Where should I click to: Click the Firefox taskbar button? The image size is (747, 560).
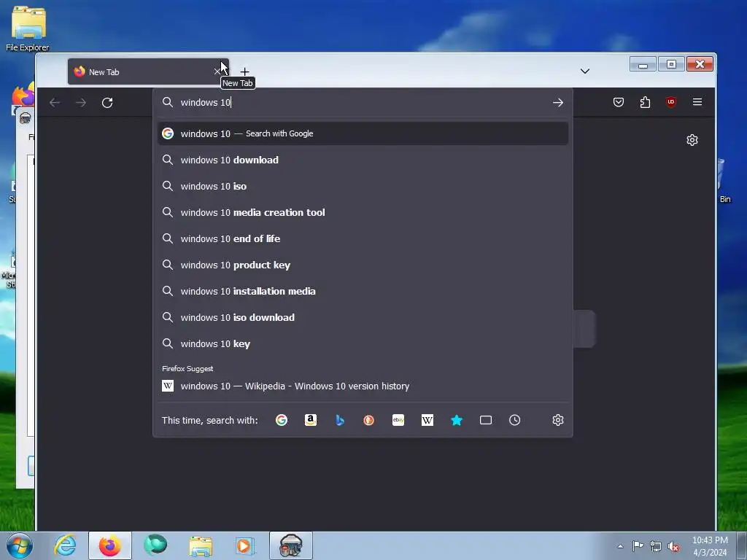(109, 545)
